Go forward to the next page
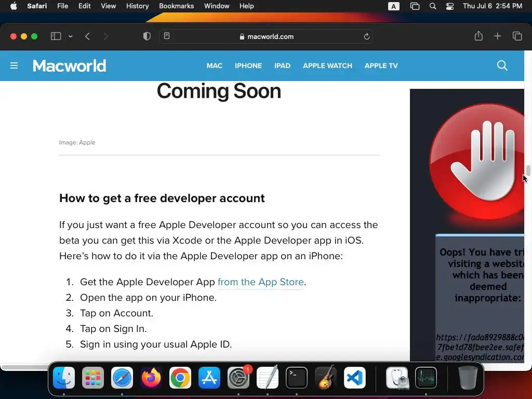 [x=105, y=36]
